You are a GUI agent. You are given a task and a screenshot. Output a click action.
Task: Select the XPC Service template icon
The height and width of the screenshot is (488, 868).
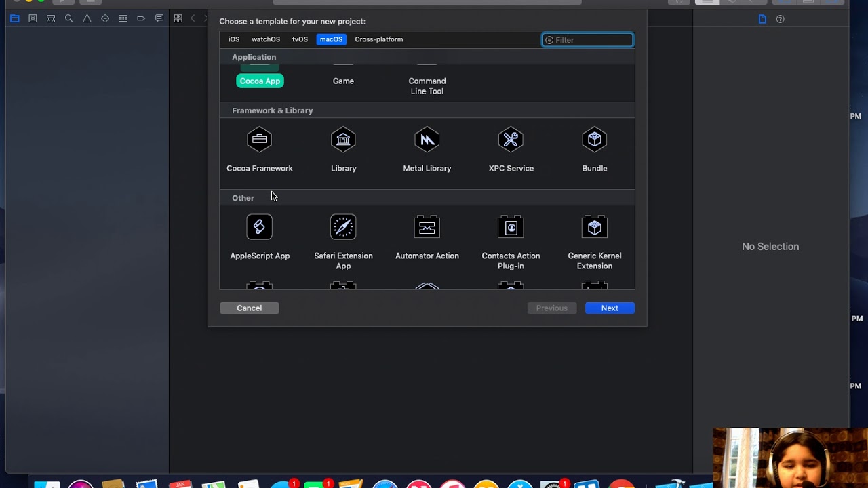[511, 140]
